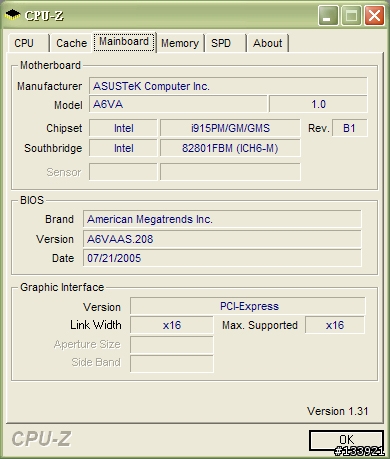Click the Max. Supported label
390x459 pixels.
(x=260, y=325)
